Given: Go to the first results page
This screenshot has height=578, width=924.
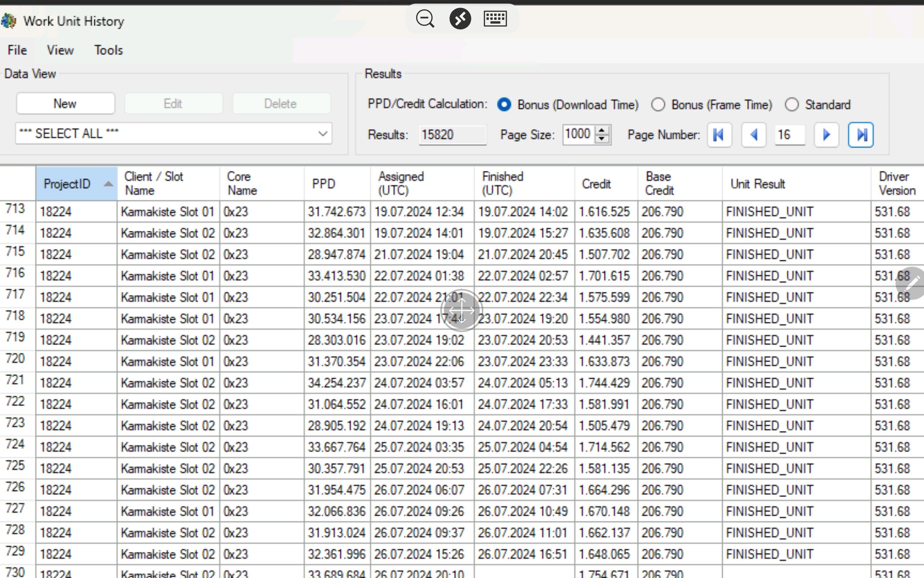Looking at the screenshot, I should (x=719, y=134).
